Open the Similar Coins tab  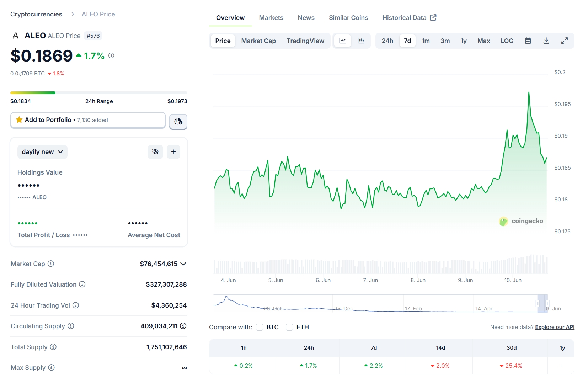point(348,18)
